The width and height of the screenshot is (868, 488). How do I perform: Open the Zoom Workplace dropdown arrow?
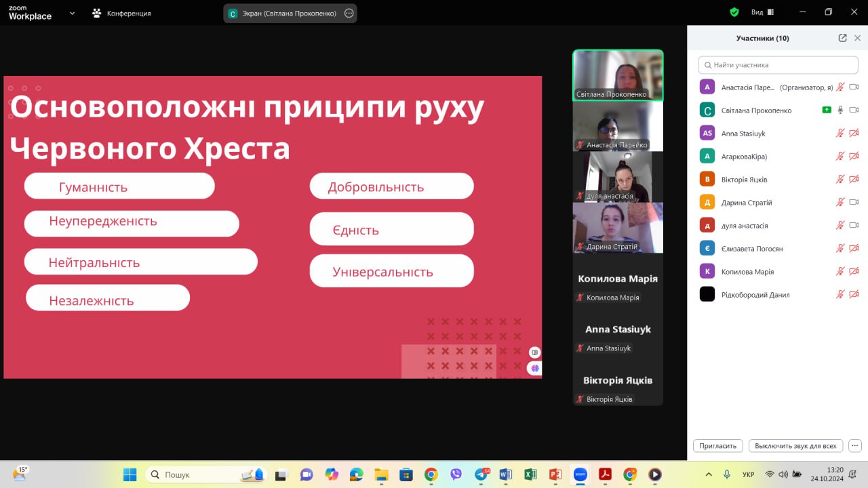(x=72, y=13)
